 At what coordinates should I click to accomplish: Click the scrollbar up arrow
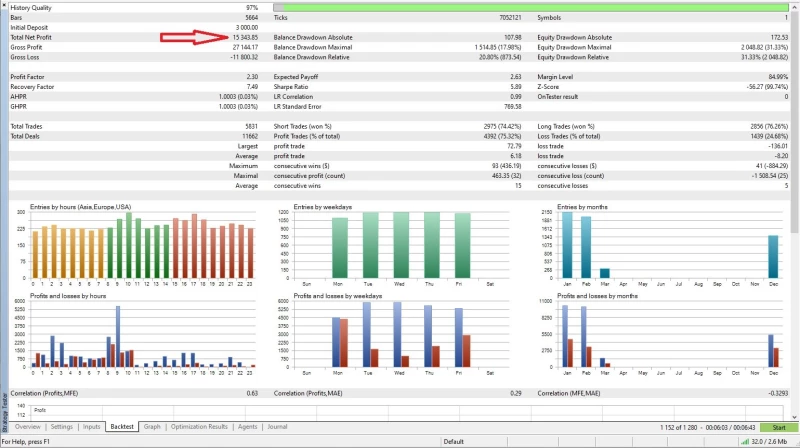click(x=794, y=5)
